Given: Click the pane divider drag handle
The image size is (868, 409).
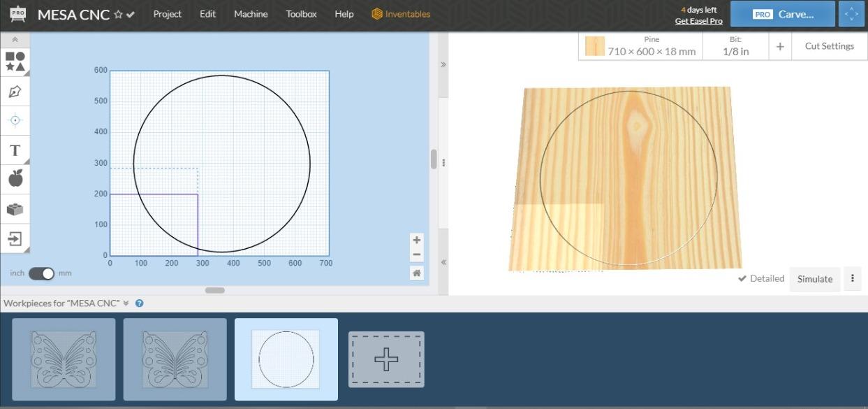Looking at the screenshot, I should tap(443, 163).
